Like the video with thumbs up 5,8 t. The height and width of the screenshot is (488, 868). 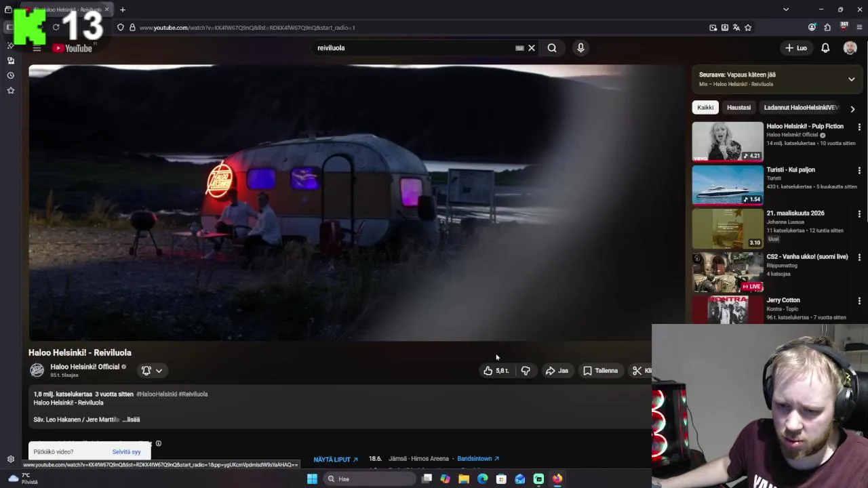496,371
